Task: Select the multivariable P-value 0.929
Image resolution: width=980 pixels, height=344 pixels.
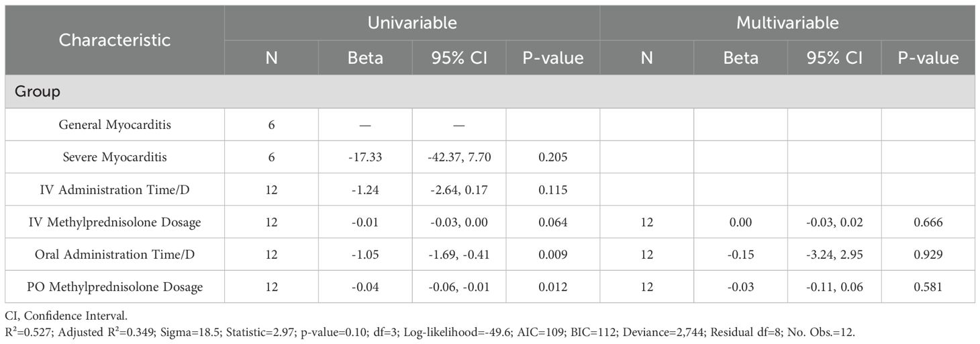Action: click(928, 255)
